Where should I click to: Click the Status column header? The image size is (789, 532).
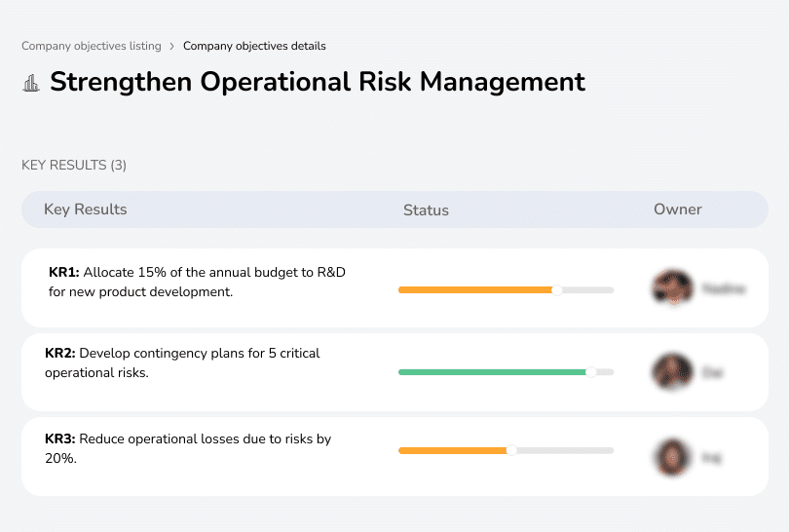coord(426,209)
